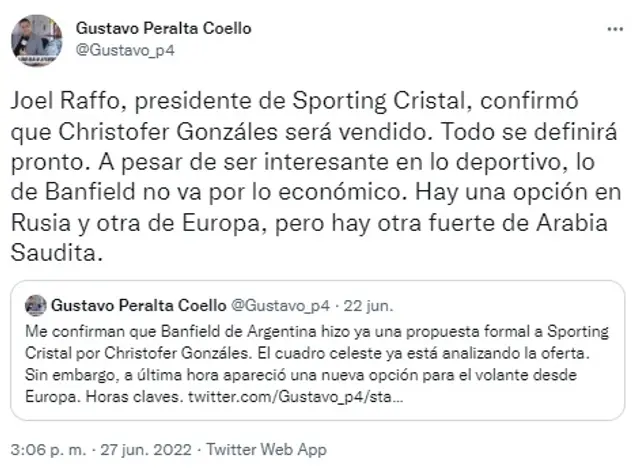Click the "3:06 p. m." timestamp

[50, 450]
